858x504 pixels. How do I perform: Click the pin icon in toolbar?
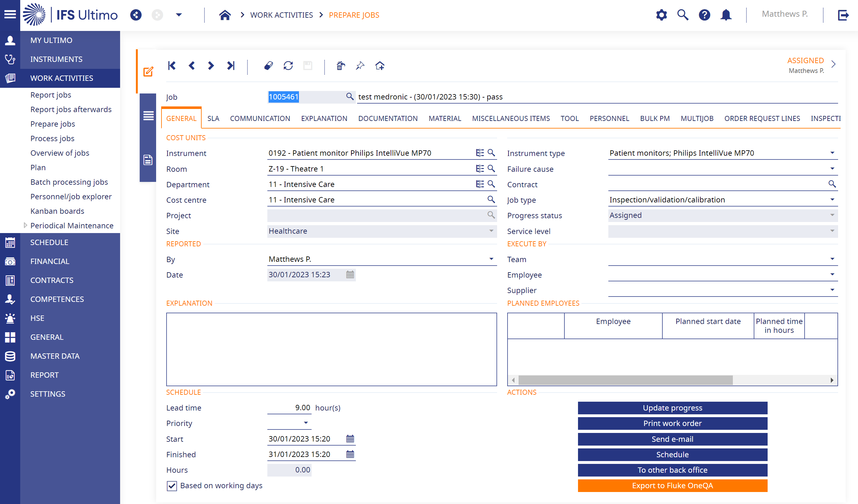click(x=360, y=65)
